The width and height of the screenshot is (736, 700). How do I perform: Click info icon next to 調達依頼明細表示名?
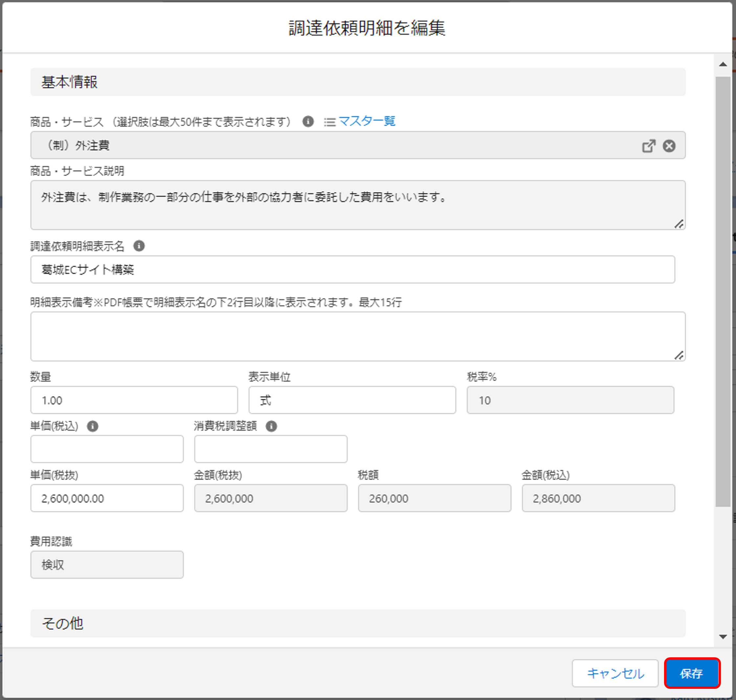click(x=139, y=246)
